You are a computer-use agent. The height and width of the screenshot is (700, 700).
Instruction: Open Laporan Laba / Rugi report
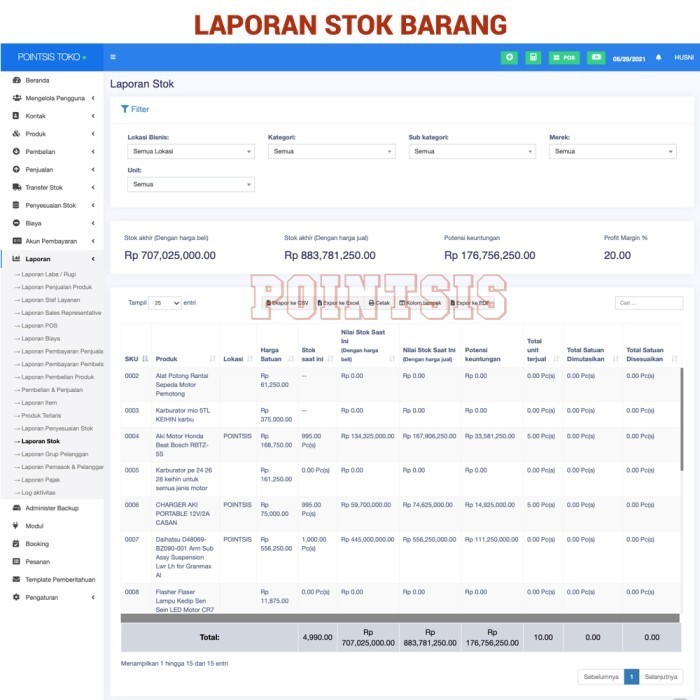pyautogui.click(x=48, y=275)
